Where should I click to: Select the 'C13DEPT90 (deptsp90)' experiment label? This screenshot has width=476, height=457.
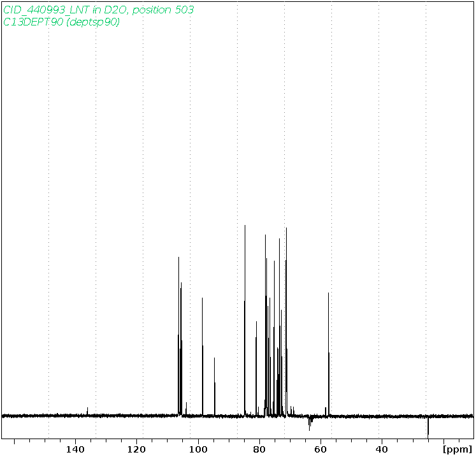pyautogui.click(x=61, y=22)
